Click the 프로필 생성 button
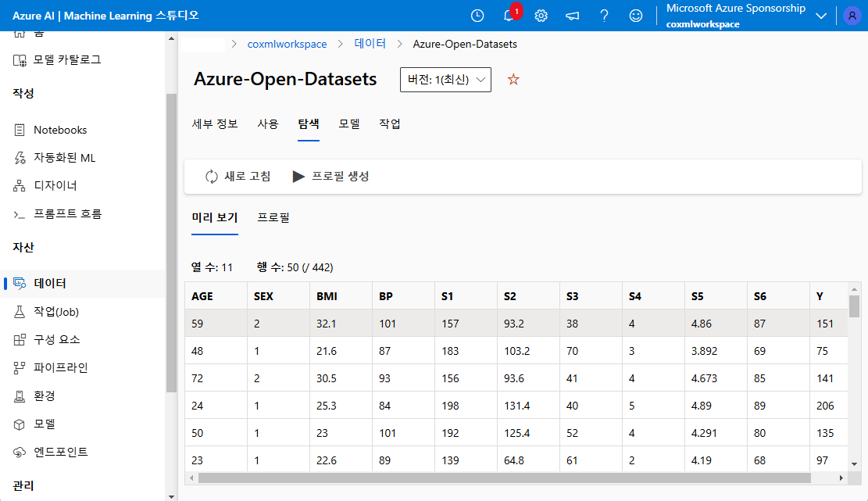This screenshot has width=868, height=501. pos(330,177)
